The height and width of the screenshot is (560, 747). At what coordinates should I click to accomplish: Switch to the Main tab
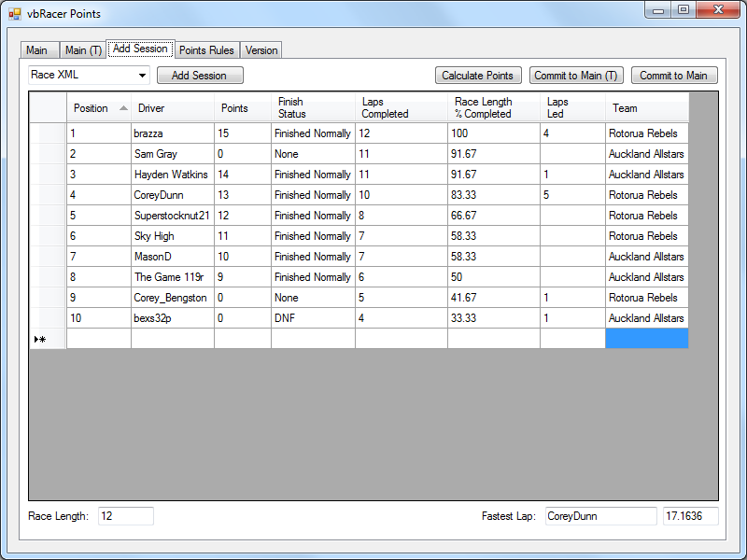coord(37,50)
